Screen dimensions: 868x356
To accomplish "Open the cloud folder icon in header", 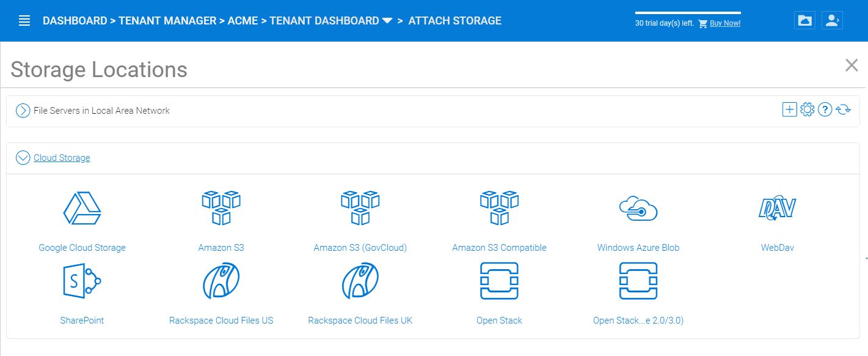I will [x=805, y=20].
